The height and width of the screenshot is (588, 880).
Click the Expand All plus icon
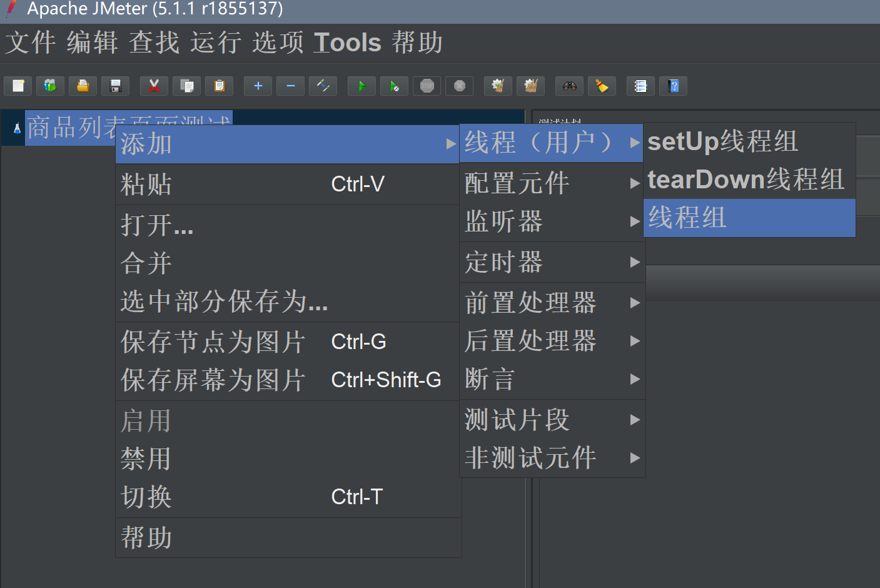pyautogui.click(x=258, y=86)
